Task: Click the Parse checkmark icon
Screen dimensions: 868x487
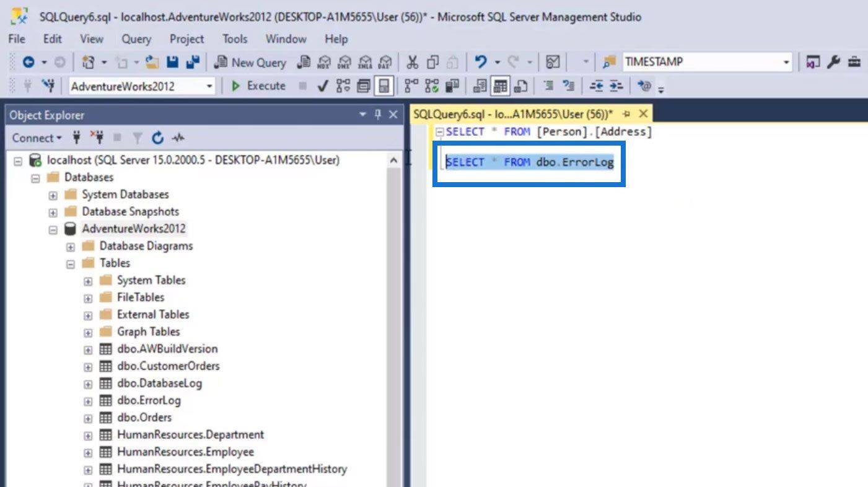Action: 322,86
